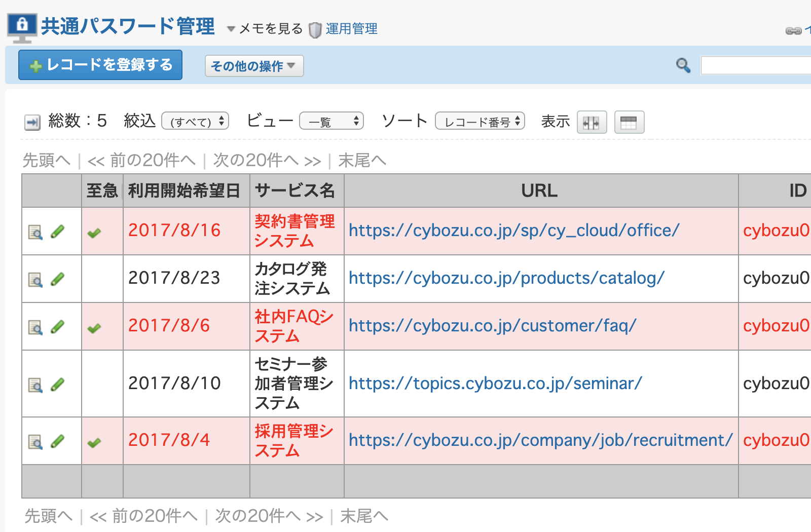Screen dimensions: 811x532
Task: Open the customer/faq URL link
Action: point(493,326)
